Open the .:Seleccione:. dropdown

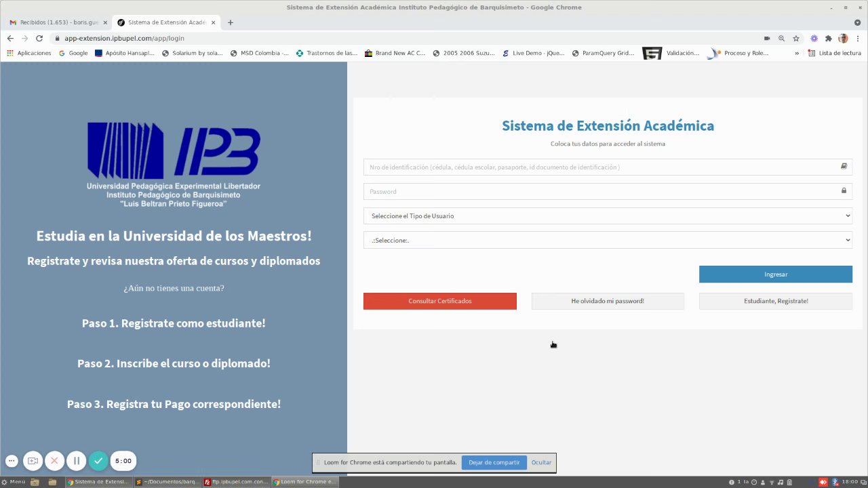608,240
